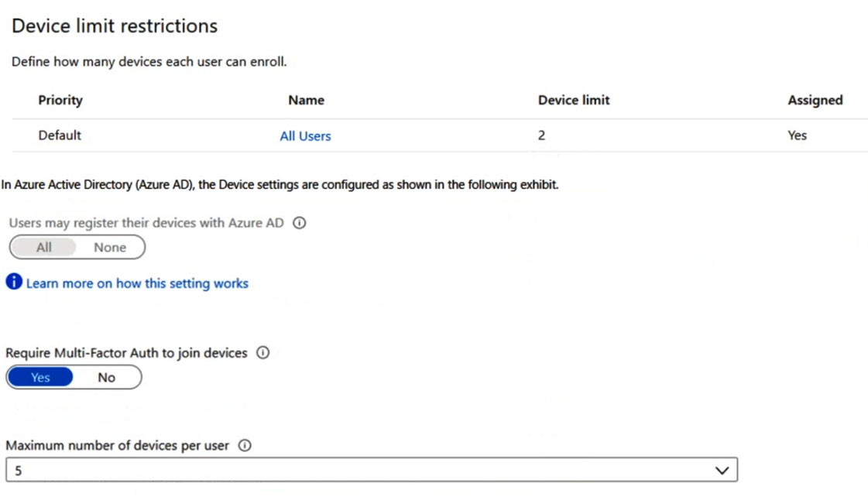Click the Default priority cell
This screenshot has width=868, height=497.
pos(59,135)
